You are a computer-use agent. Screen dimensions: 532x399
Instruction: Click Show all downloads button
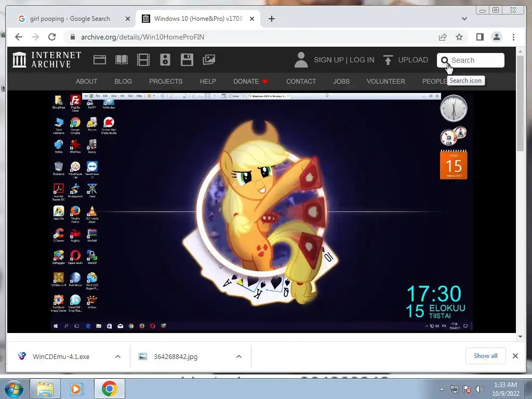tap(486, 355)
